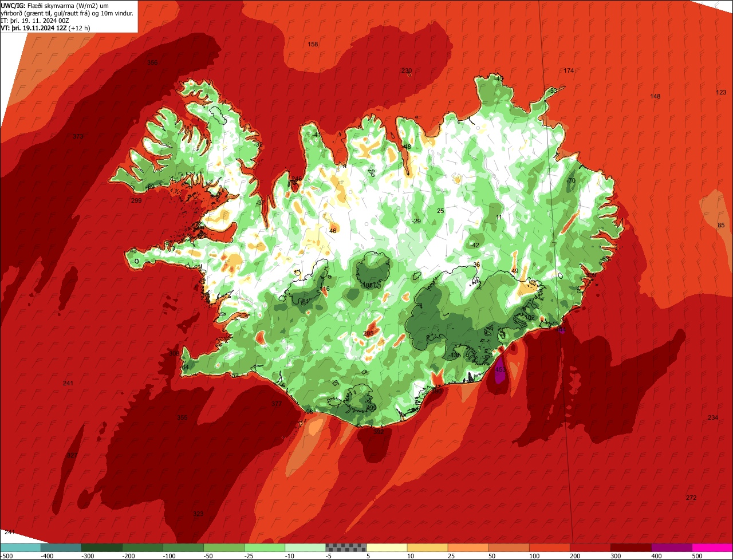The image size is (733, 560).
Task: Select the darkest green legend swatch labeled -300
Action: [x=101, y=547]
